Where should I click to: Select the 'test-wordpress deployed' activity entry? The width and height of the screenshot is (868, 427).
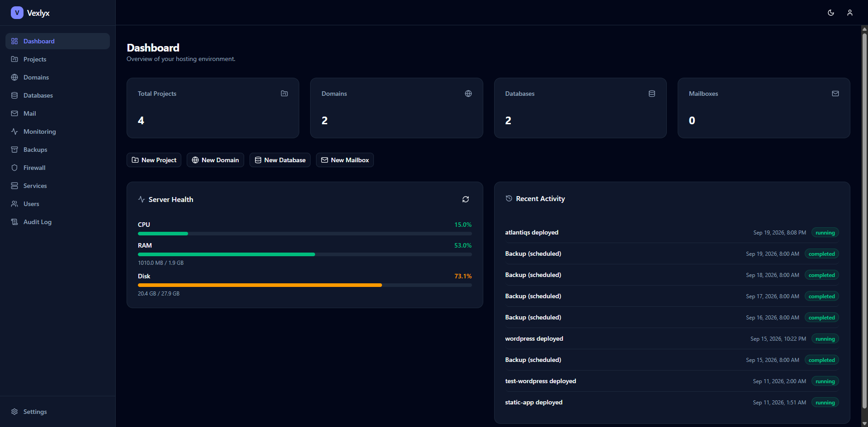672,381
